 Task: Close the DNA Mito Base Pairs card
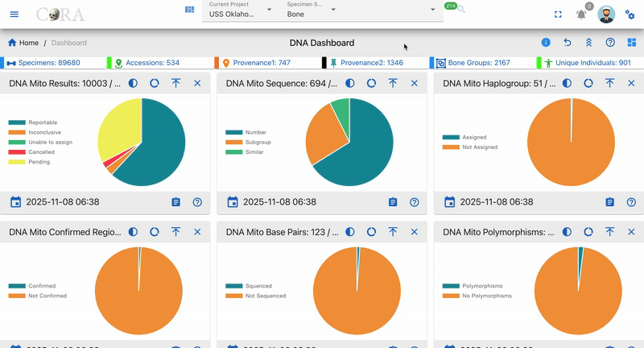pos(415,232)
